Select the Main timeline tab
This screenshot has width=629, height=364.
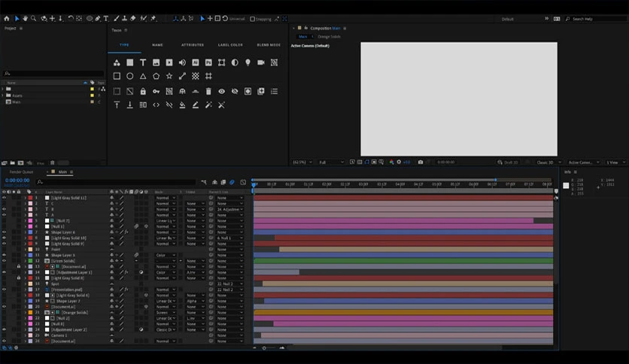[62, 172]
